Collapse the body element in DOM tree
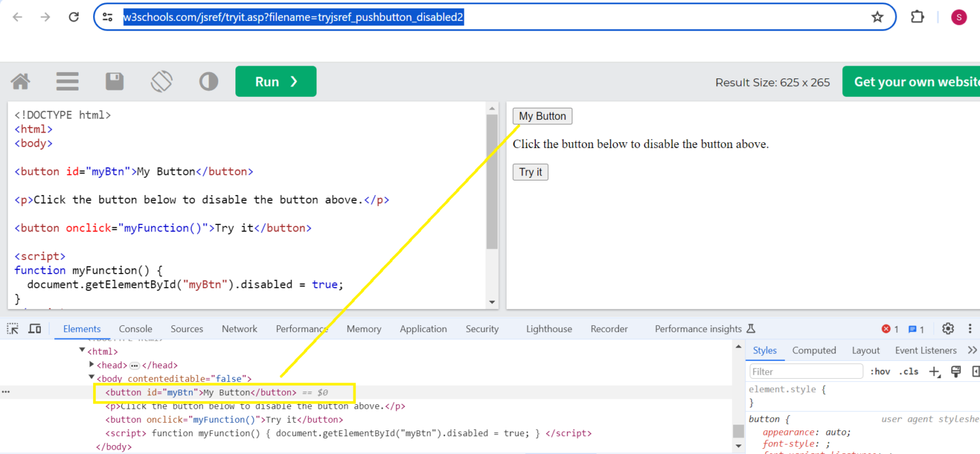 92,378
